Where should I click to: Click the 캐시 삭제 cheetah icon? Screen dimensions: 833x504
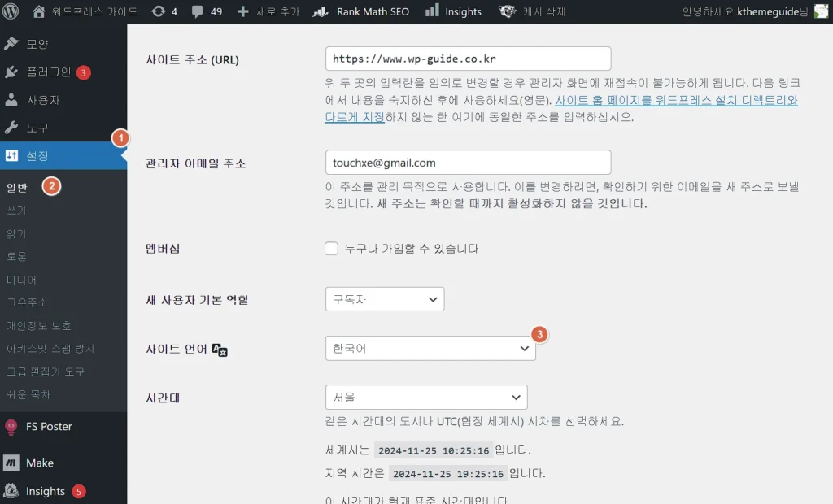click(x=508, y=11)
